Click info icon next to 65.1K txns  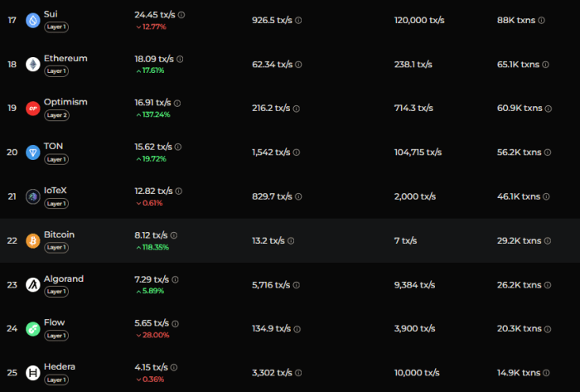coord(545,65)
